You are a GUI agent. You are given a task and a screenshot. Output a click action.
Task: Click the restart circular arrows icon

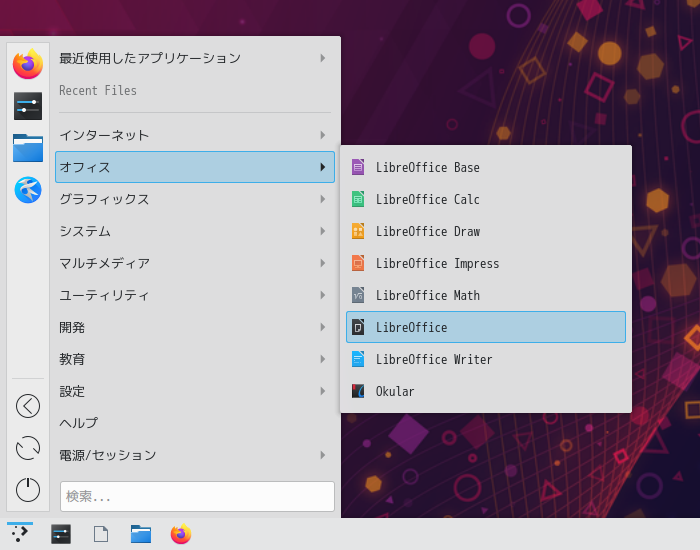(28, 448)
